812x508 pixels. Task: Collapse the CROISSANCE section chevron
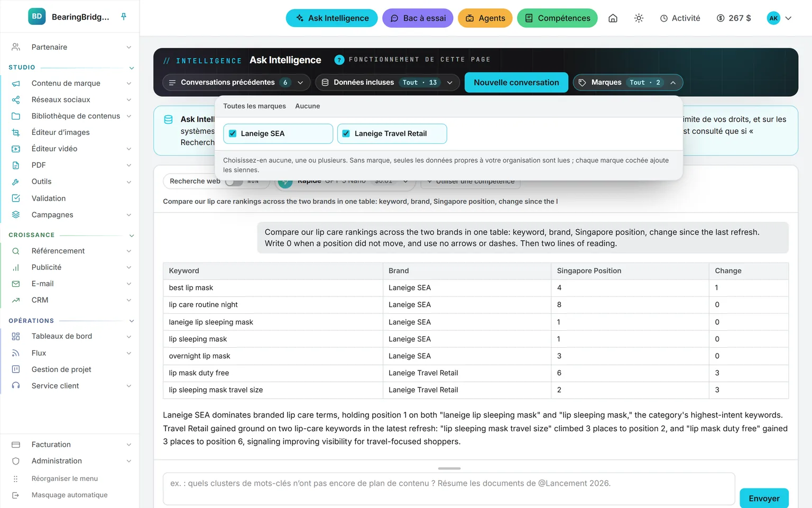(132, 235)
